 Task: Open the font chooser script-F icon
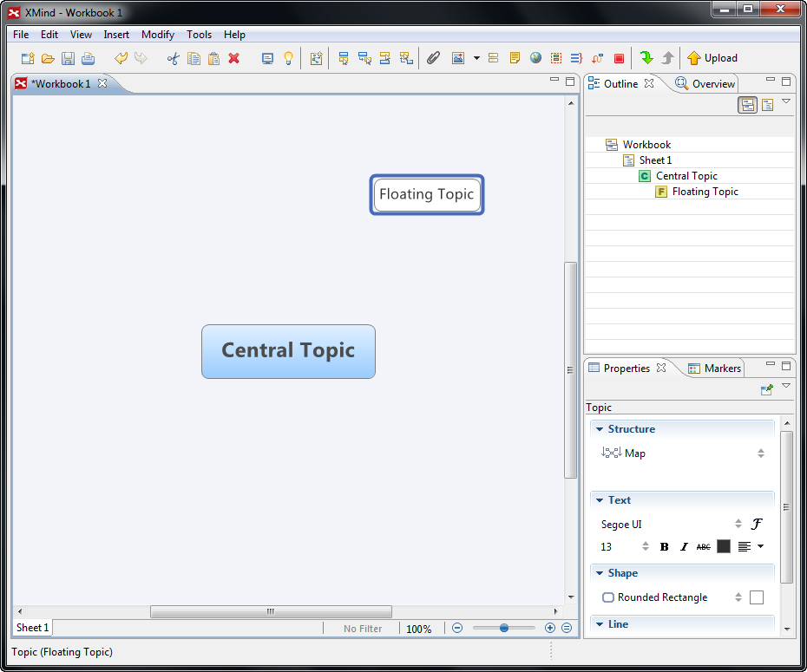757,524
